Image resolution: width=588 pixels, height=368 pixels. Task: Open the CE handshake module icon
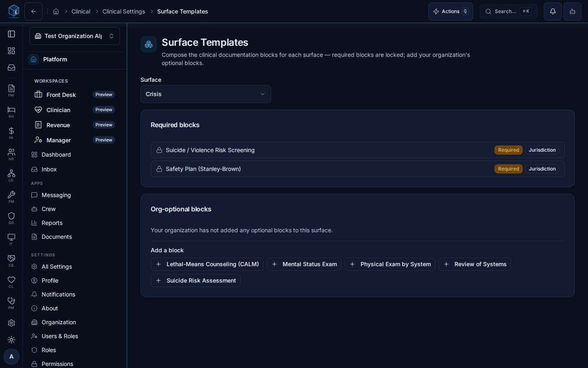coord(11,260)
